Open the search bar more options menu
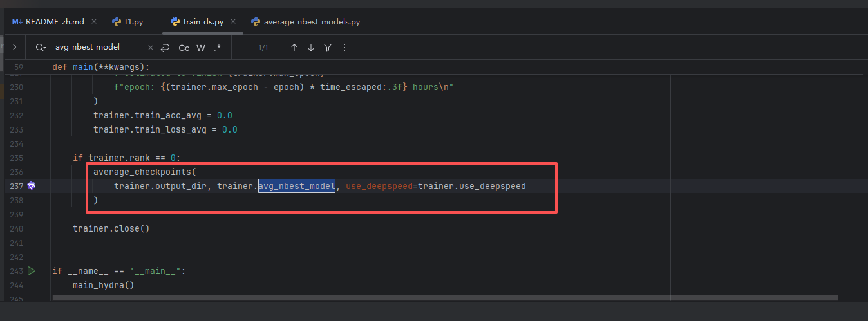This screenshot has width=868, height=321. (x=344, y=48)
